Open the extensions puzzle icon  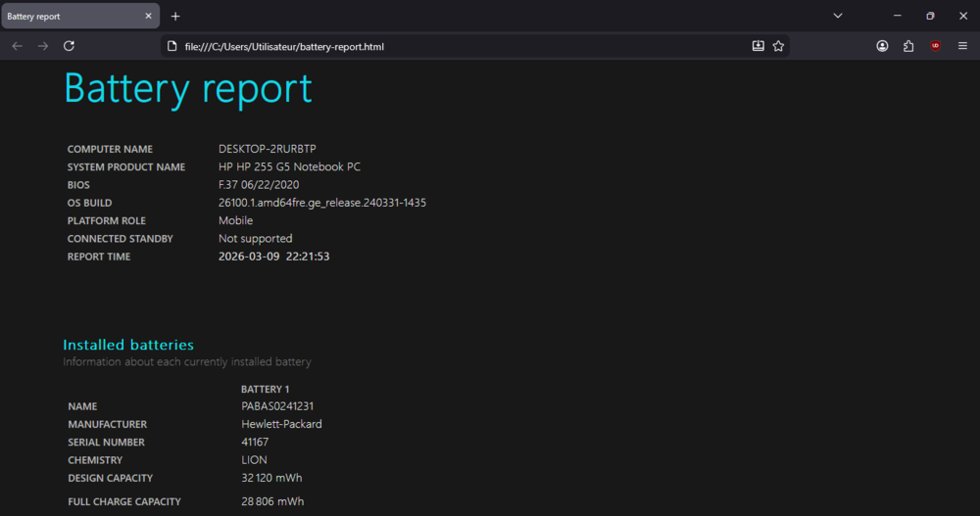(x=908, y=46)
